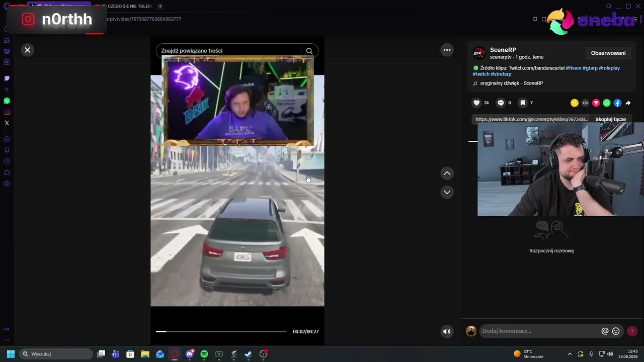Open Extensions icon in Opera sidebar

(7, 172)
